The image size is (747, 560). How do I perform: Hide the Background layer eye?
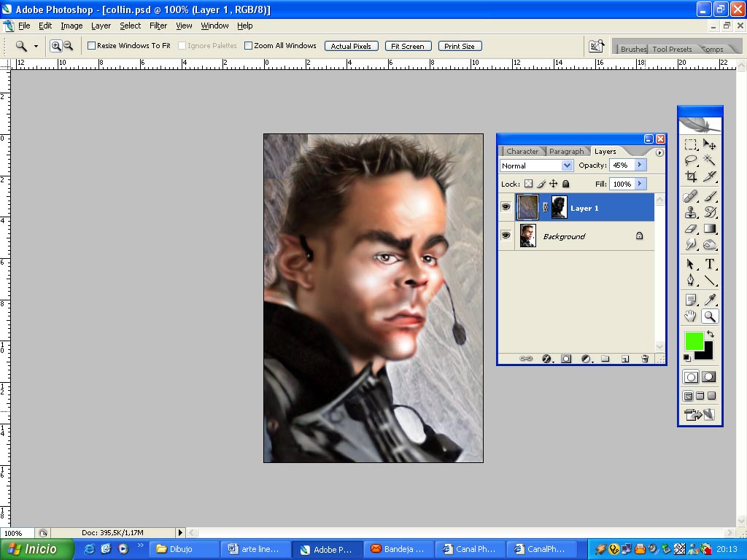(506, 236)
